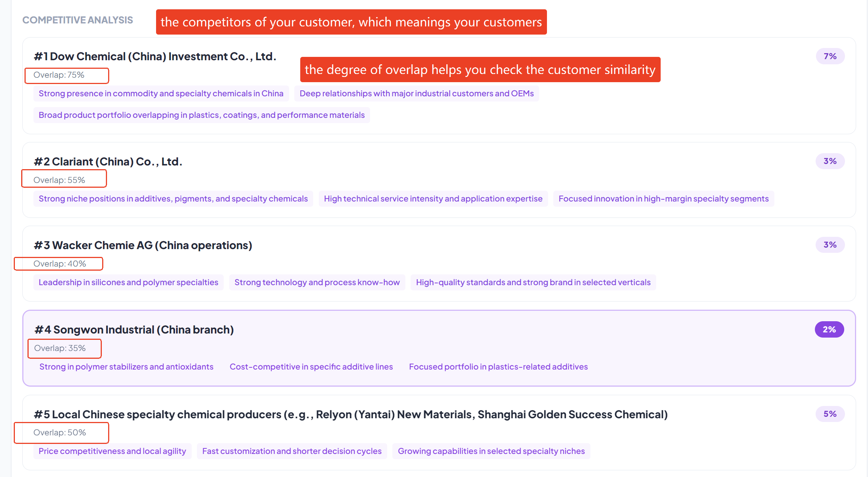
Task: Click the COMPETITIVE ANALYSIS section heading
Action: (78, 20)
